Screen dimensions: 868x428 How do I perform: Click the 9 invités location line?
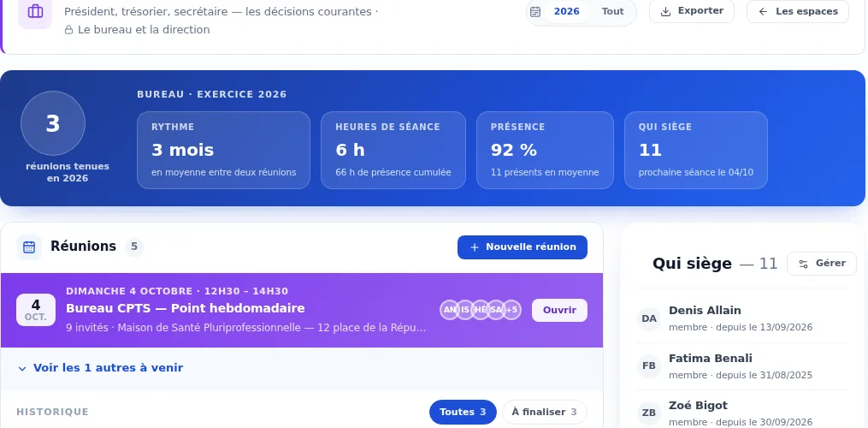(245, 328)
